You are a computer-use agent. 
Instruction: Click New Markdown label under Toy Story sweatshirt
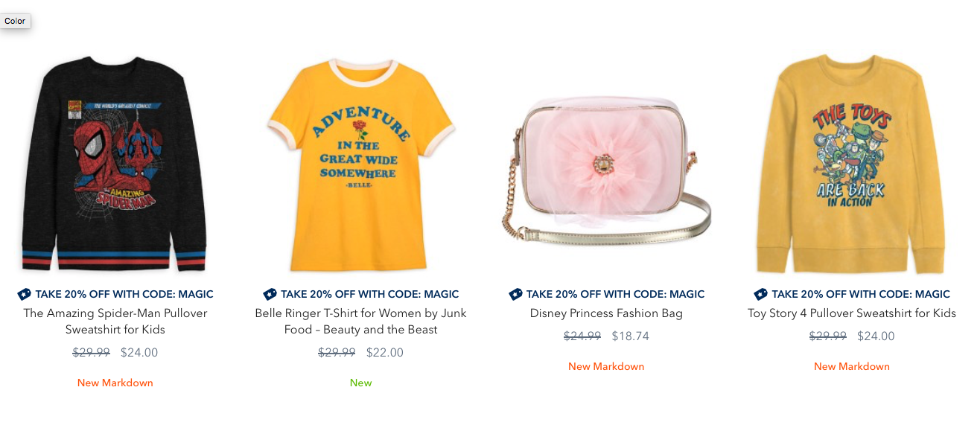tap(852, 366)
